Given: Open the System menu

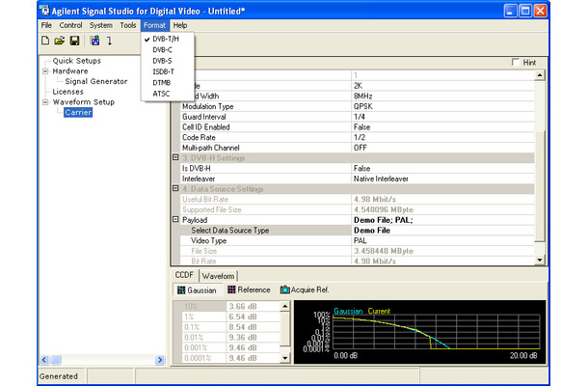Looking at the screenshot, I should point(101,25).
